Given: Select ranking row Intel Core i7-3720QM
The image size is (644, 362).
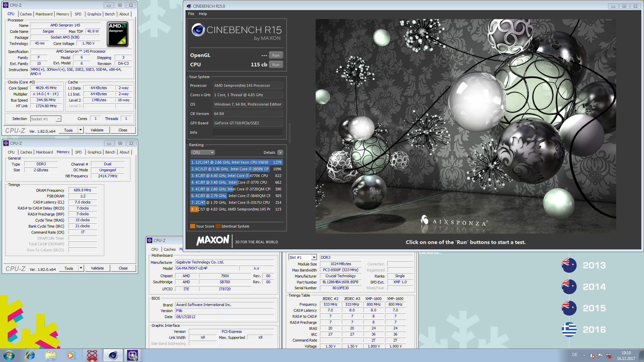Looking at the screenshot, I should pyautogui.click(x=236, y=189).
